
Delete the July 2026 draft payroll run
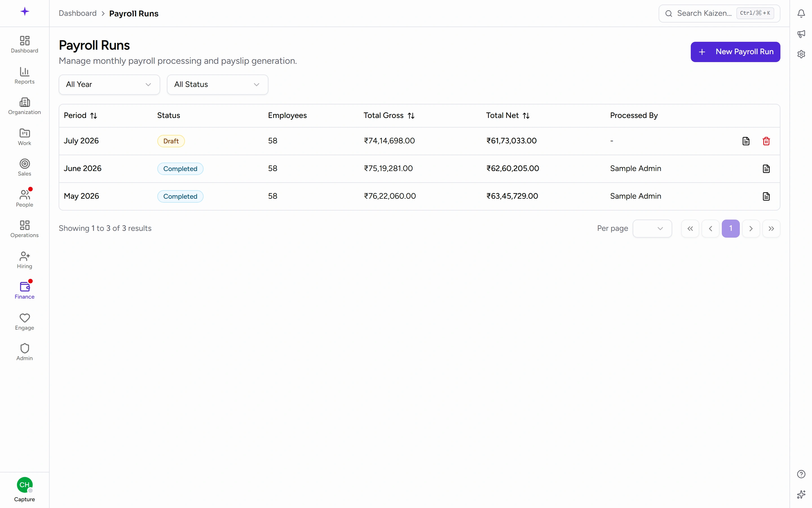point(766,141)
